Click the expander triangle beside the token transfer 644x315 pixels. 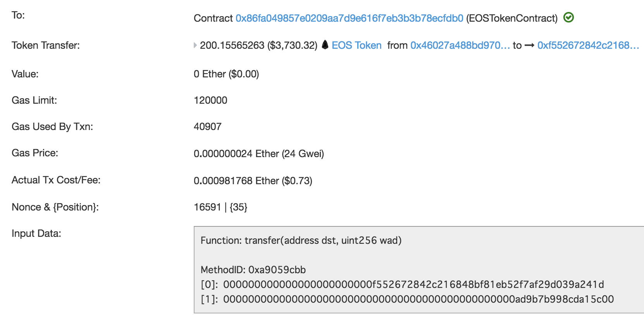pos(195,45)
